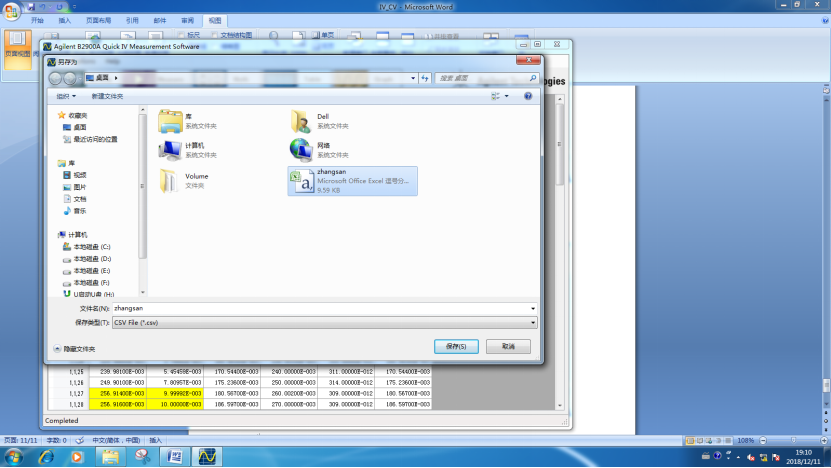
Task: Switch to draft view icon in status bar
Action: (728, 440)
